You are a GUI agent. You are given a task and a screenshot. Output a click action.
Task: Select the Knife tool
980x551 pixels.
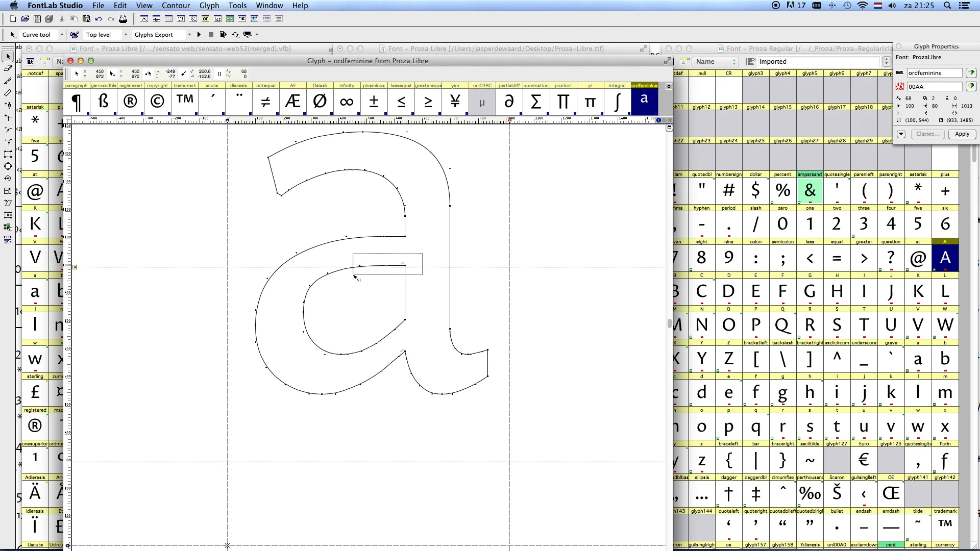tap(8, 81)
